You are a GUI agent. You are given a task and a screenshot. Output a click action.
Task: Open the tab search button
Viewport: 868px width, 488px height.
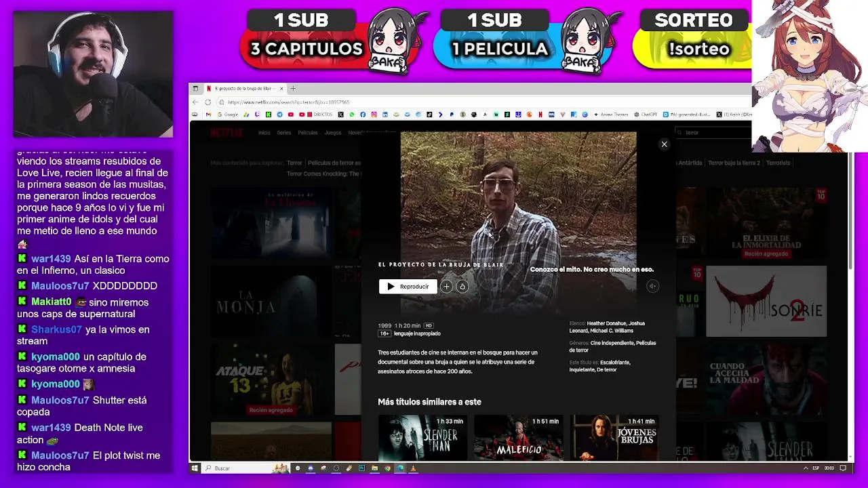pyautogui.click(x=195, y=89)
